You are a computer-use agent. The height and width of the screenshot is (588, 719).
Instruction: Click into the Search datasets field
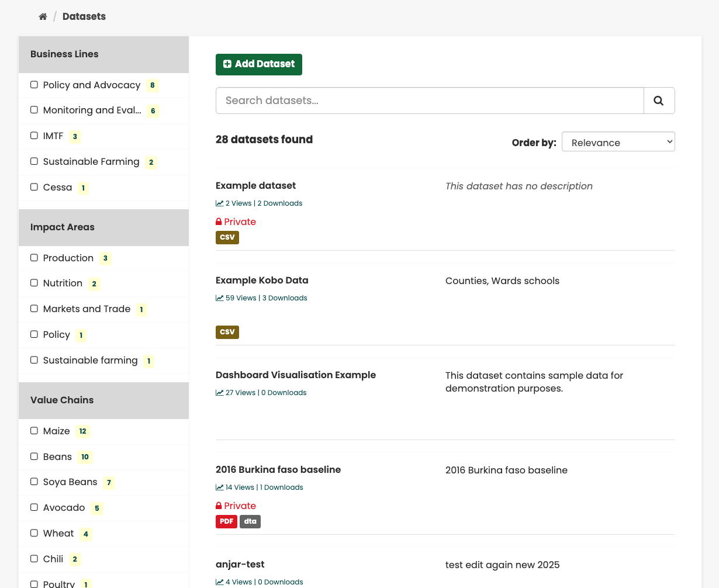430,101
